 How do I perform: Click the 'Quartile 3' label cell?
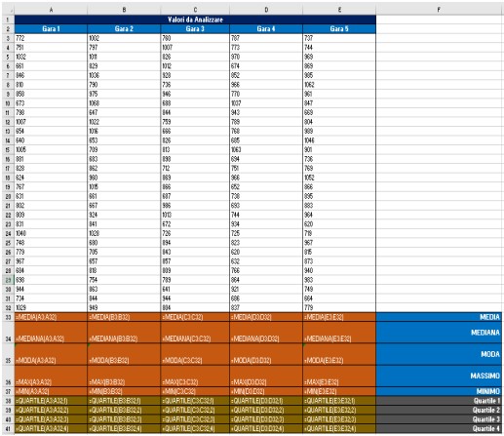[439, 419]
